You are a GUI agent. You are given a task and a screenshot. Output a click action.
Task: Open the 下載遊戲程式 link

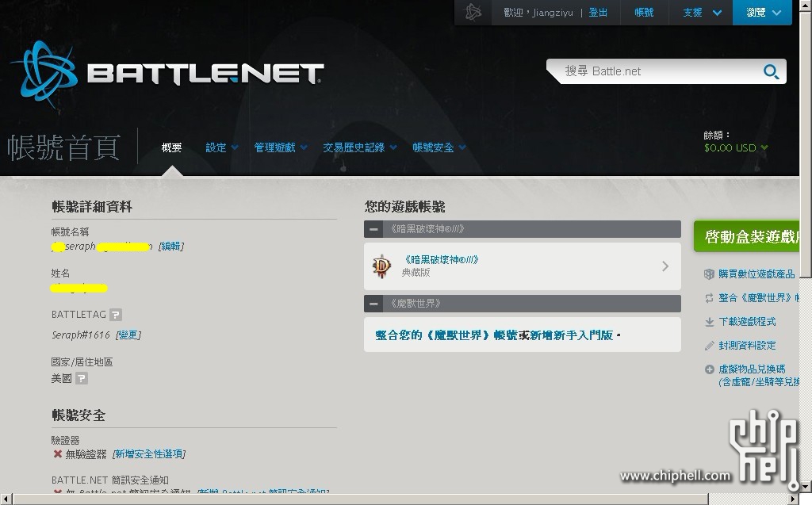[747, 322]
